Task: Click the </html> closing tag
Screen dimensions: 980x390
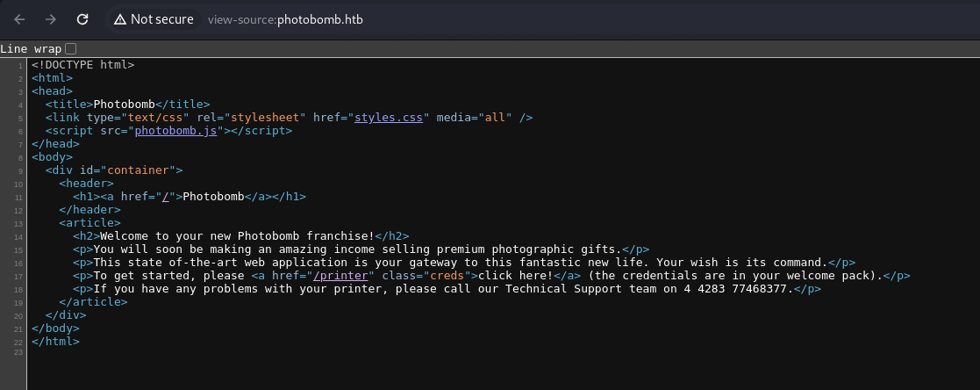Action: point(55,341)
